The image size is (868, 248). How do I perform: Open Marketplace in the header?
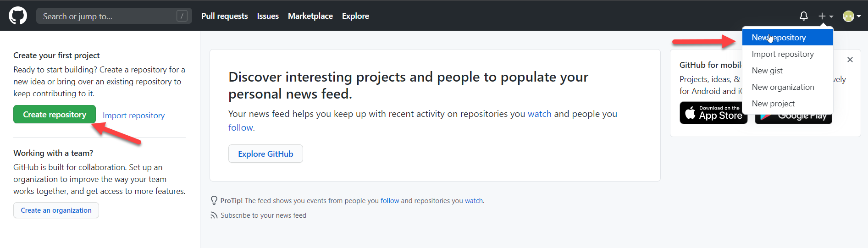coord(310,16)
